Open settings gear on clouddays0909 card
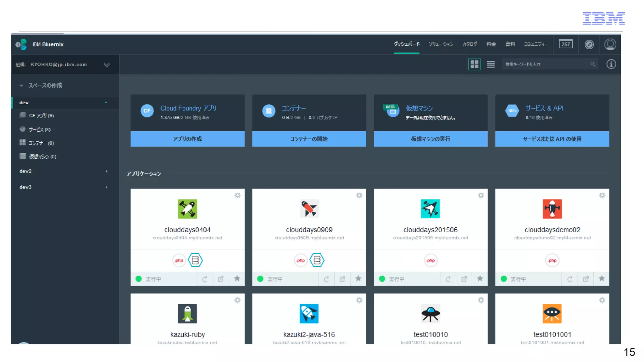644x362 pixels. [x=359, y=195]
